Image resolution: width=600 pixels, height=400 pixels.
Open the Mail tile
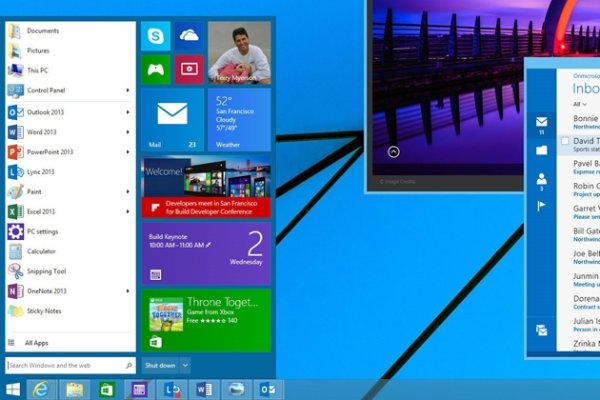point(172,119)
